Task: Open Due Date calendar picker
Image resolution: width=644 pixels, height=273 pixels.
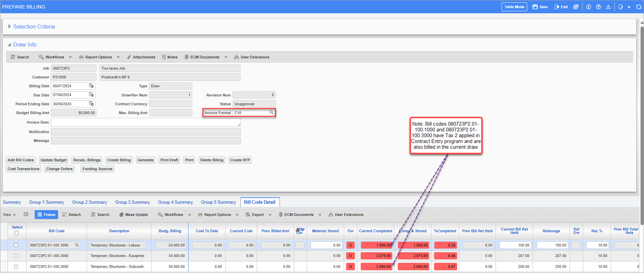Action: tap(91, 95)
